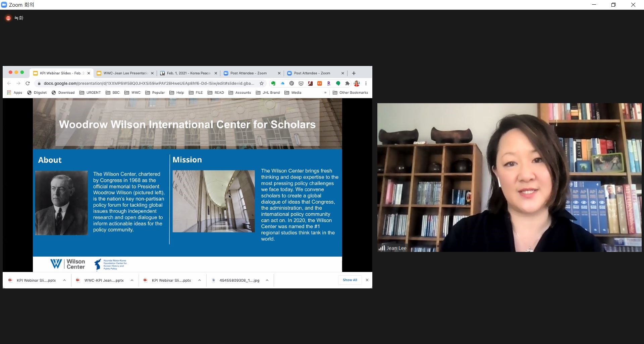
Task: Bookmark this page with the star icon
Action: [x=262, y=83]
